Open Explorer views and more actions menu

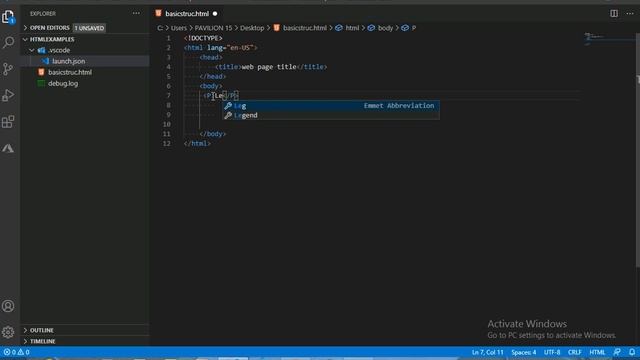click(x=136, y=13)
